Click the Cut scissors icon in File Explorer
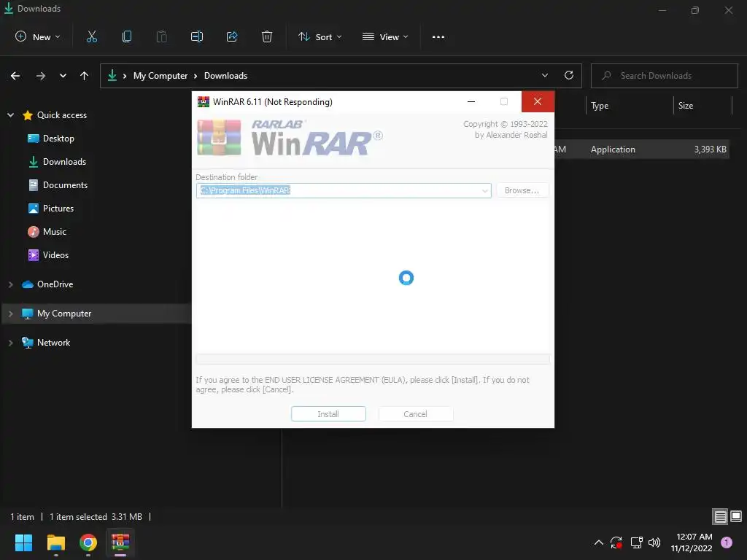 point(91,36)
